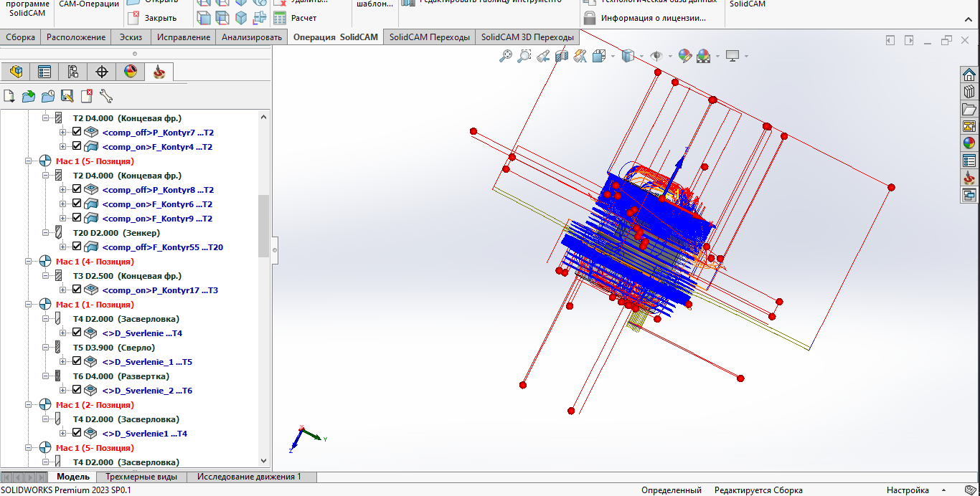Open the File Explorer folder icon in task pane
Image resolution: width=980 pixels, height=496 pixels.
click(969, 109)
